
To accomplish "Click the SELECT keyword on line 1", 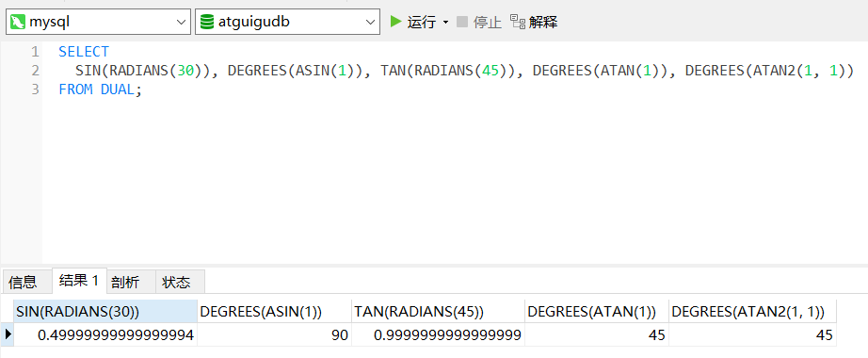I will point(84,52).
